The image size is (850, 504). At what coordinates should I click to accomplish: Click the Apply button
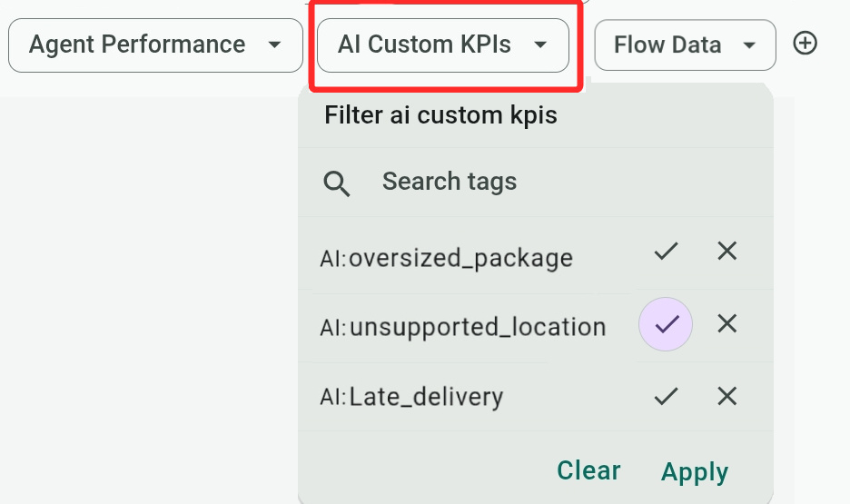(x=695, y=471)
